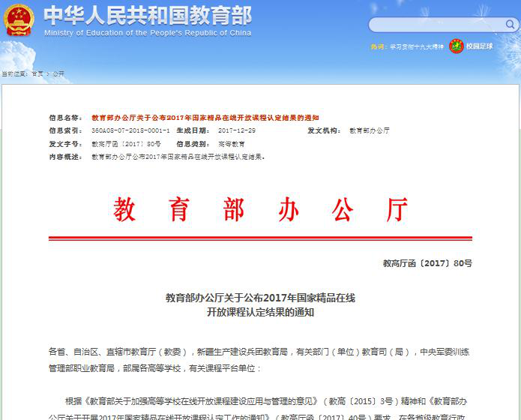This screenshot has height=420, width=521.
Task: Click the English Ministry of Education subtitle
Action: click(148, 33)
